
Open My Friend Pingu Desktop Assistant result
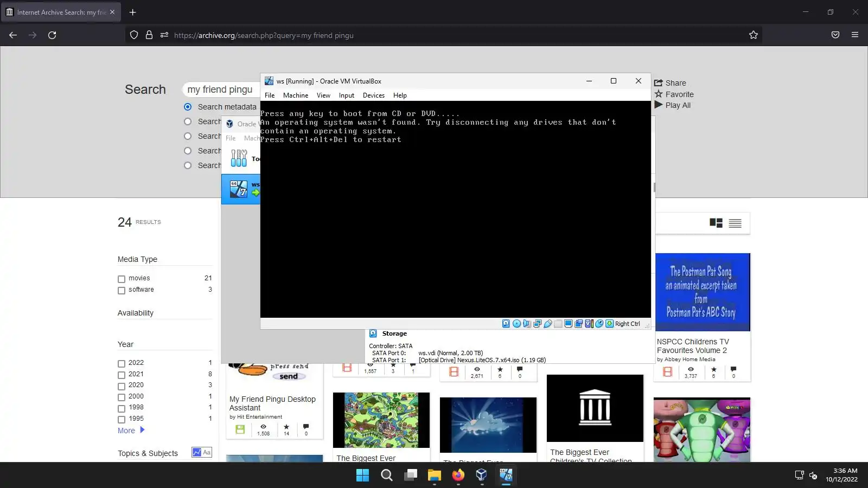click(272, 403)
